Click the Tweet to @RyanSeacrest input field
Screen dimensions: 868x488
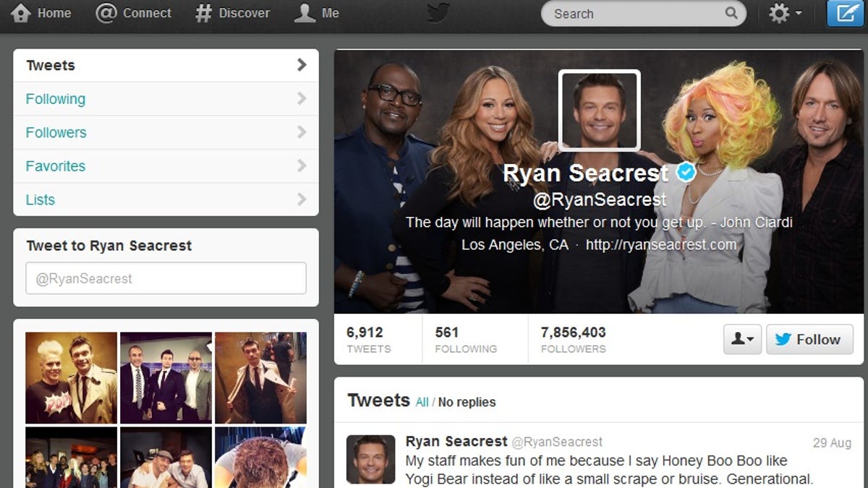coord(166,278)
